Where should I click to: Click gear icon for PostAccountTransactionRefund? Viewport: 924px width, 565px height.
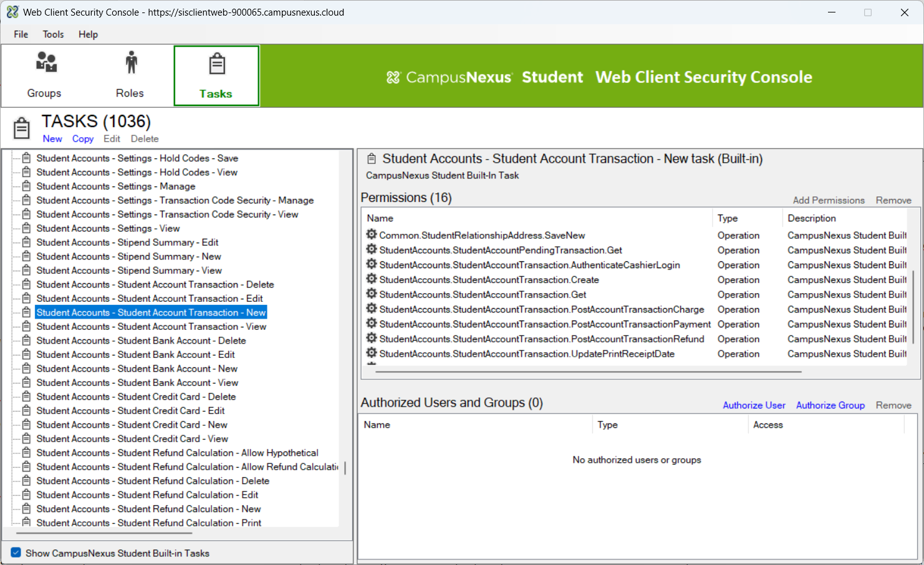tap(372, 338)
